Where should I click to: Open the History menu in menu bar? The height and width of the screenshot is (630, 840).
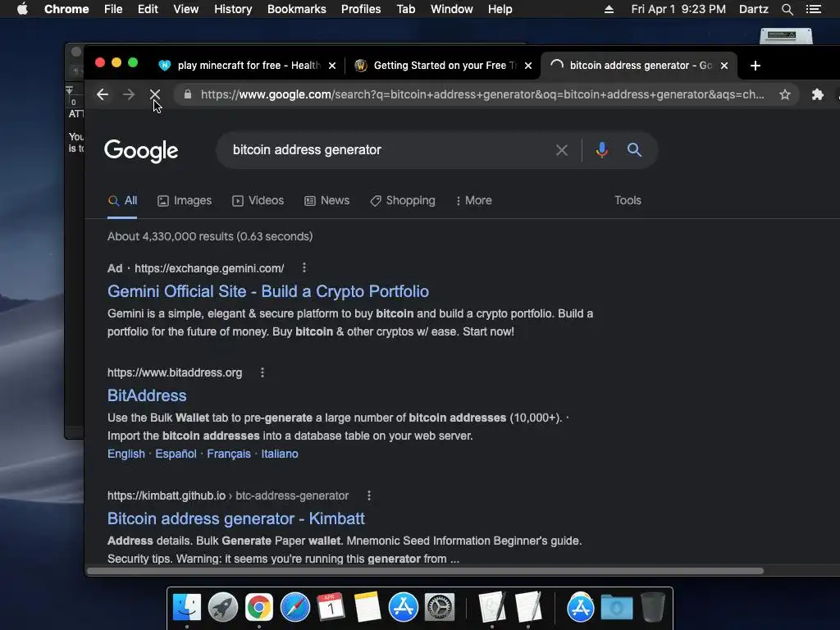click(233, 9)
